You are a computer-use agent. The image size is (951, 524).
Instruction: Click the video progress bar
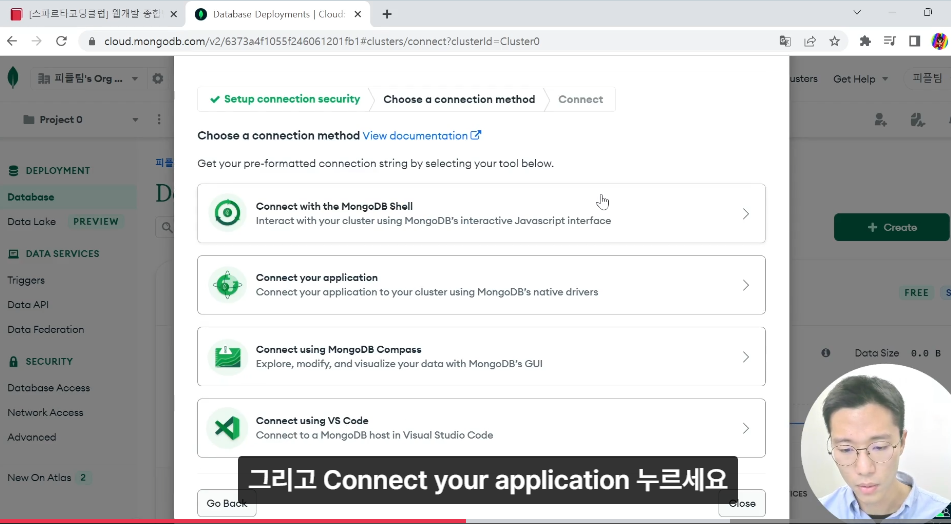pos(476,521)
